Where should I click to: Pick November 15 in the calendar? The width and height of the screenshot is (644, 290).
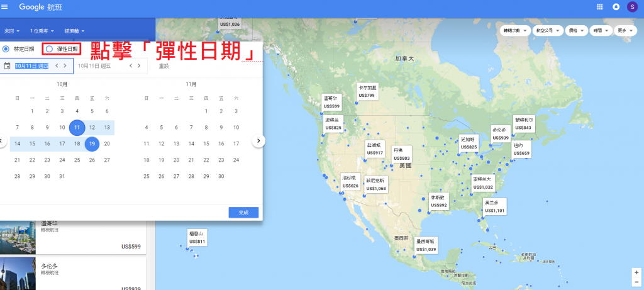click(x=206, y=144)
